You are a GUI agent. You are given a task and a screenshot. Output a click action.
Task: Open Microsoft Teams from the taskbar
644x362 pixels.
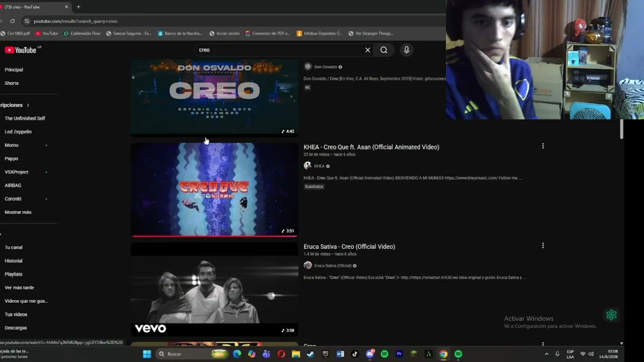click(266, 354)
